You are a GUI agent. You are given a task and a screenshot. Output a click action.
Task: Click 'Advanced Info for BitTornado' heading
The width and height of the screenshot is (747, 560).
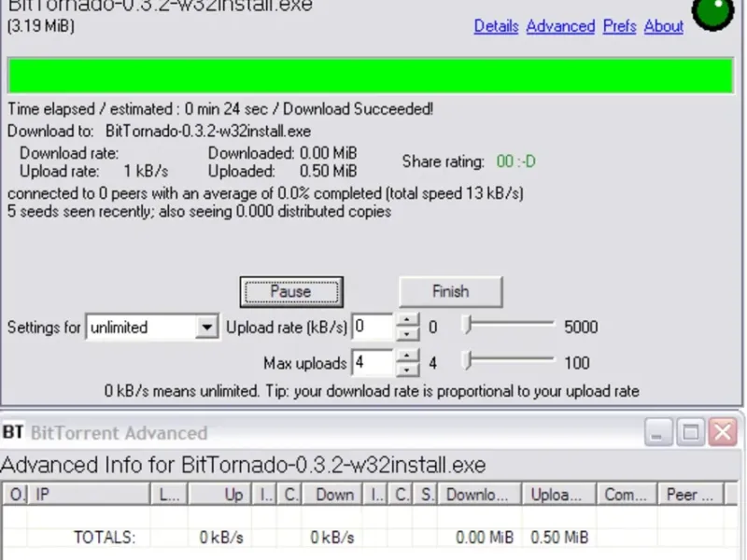[243, 465]
